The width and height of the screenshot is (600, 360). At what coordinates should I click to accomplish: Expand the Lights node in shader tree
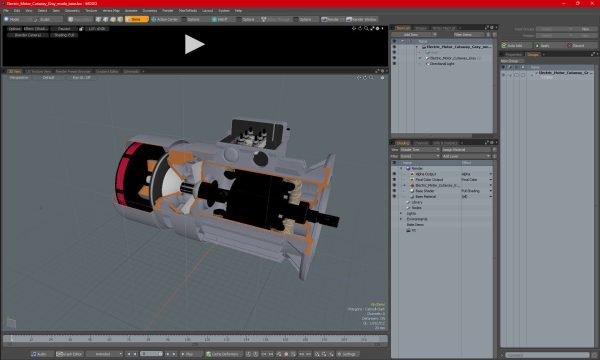point(401,213)
